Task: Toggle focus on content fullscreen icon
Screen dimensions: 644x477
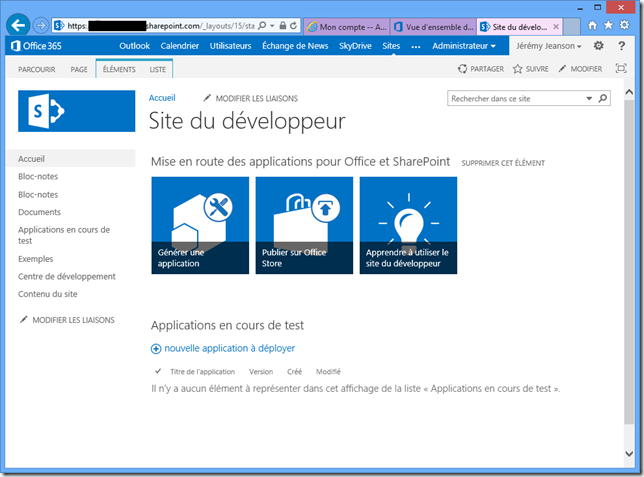Action: pos(621,68)
